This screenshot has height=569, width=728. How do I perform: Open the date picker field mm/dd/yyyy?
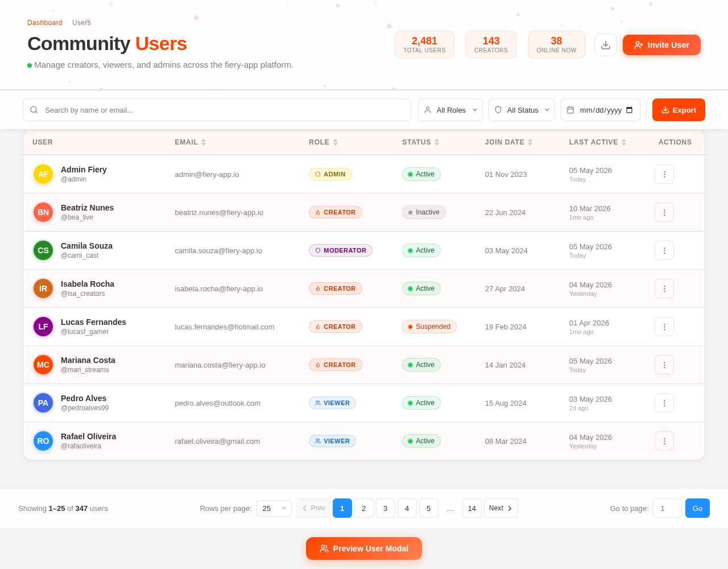(x=601, y=110)
